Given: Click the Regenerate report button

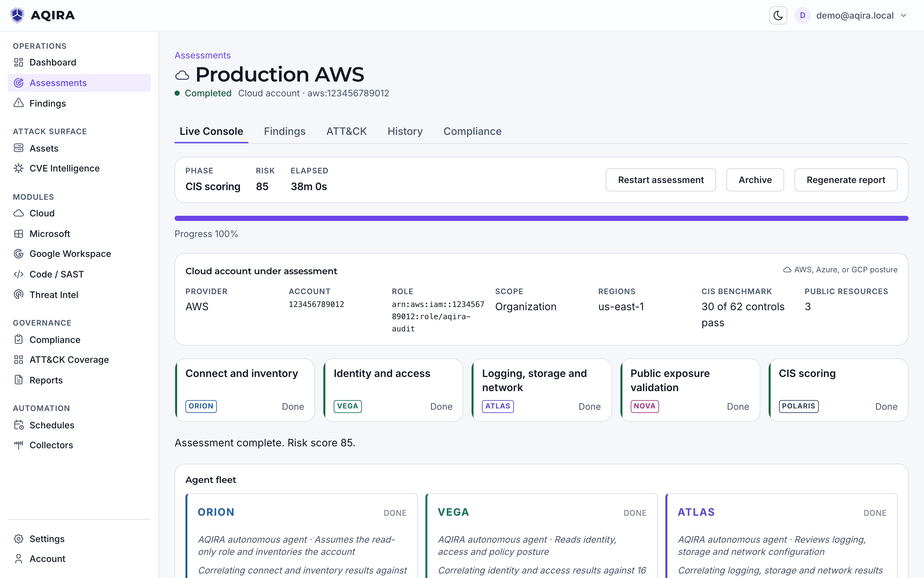Looking at the screenshot, I should [846, 180].
